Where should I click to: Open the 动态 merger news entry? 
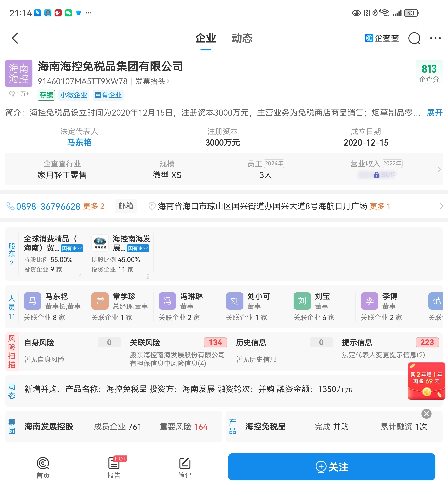188,389
